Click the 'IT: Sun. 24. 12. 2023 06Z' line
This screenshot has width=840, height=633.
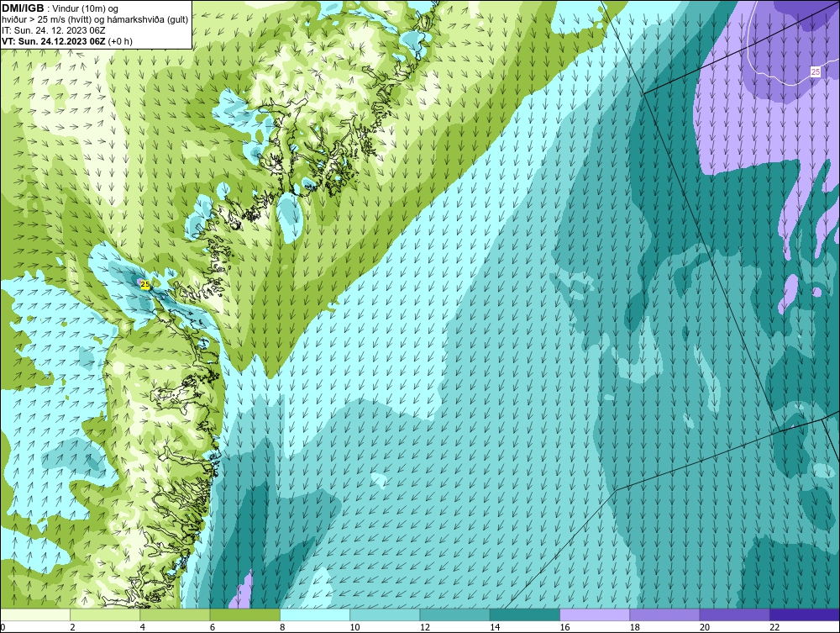pos(54,30)
